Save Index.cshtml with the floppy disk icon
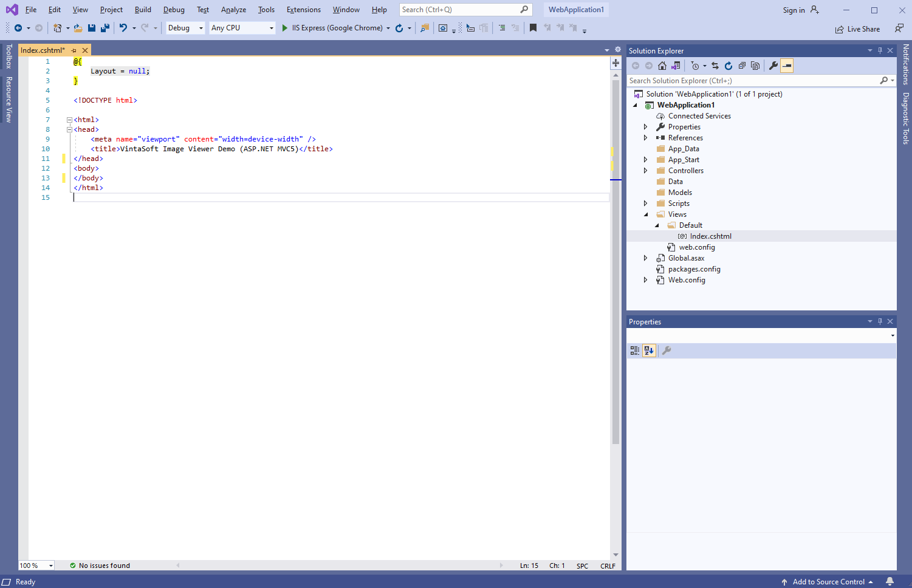 point(92,28)
